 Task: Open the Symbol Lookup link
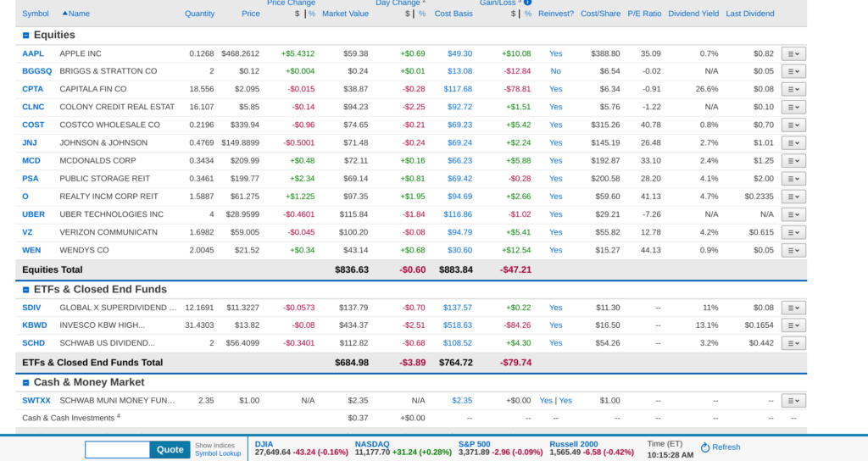click(x=218, y=453)
